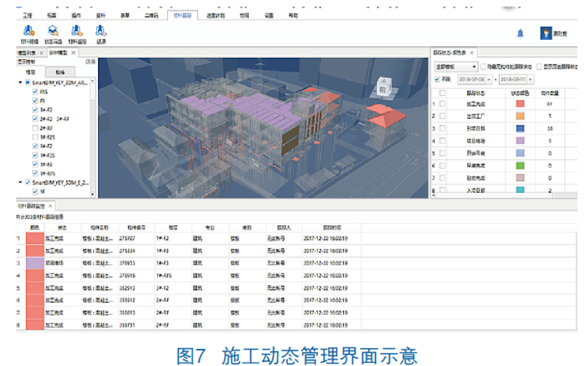This screenshot has width=588, height=366.
Task: Check row 3 checkbox in tracking status table
Action: coord(443,128)
